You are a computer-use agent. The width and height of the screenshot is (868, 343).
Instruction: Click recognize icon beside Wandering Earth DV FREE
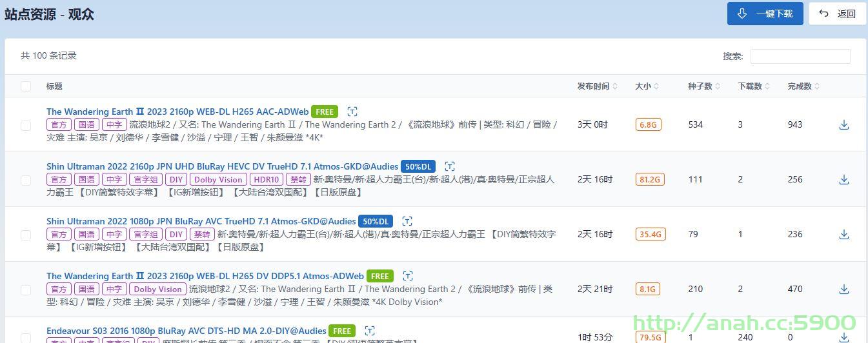pyautogui.click(x=407, y=276)
